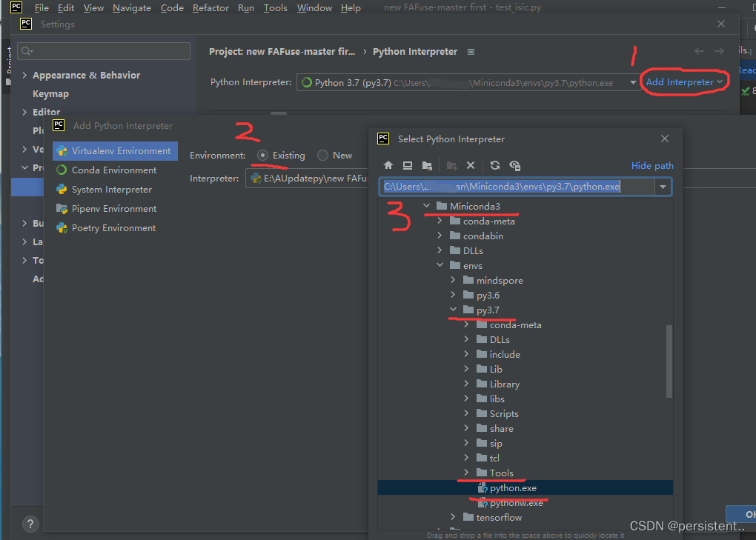The image size is (756, 540).
Task: Expand Appearance & Behavior settings section
Action: click(24, 75)
